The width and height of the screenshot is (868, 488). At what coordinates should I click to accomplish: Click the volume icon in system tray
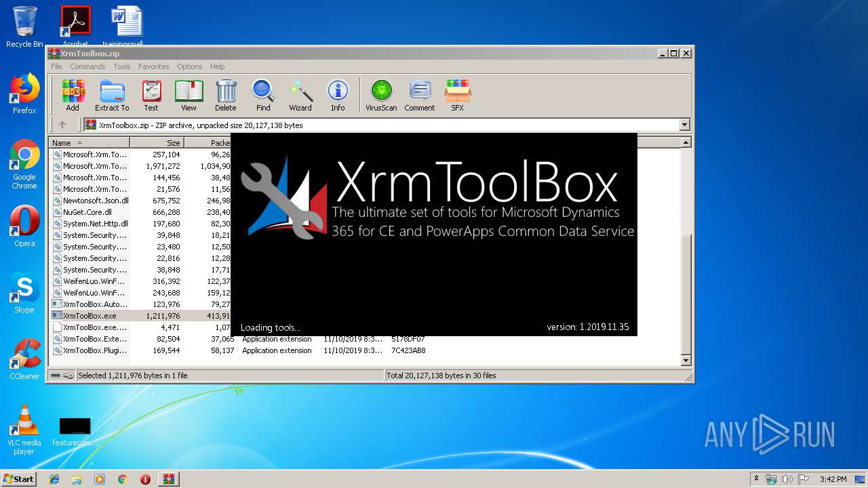tap(787, 479)
